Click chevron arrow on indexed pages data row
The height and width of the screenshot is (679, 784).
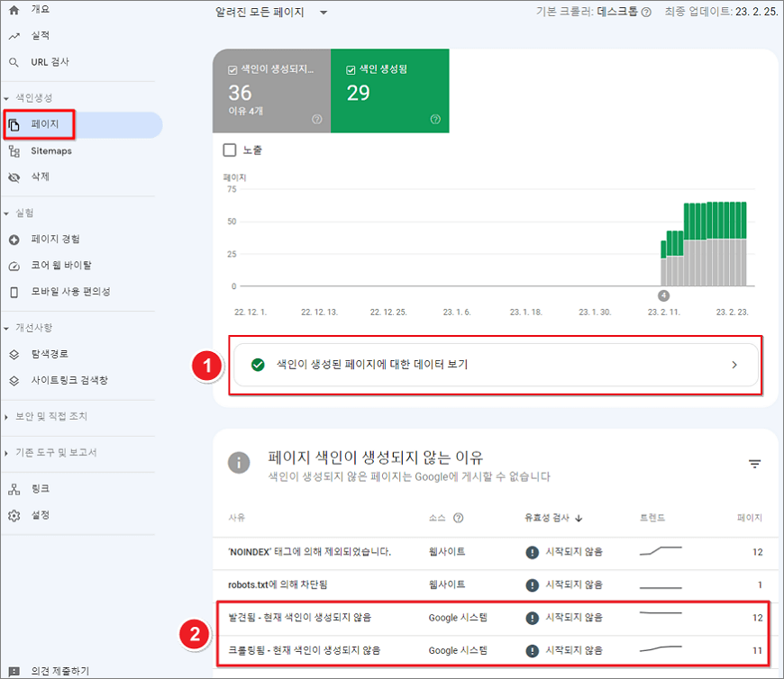[x=734, y=365]
